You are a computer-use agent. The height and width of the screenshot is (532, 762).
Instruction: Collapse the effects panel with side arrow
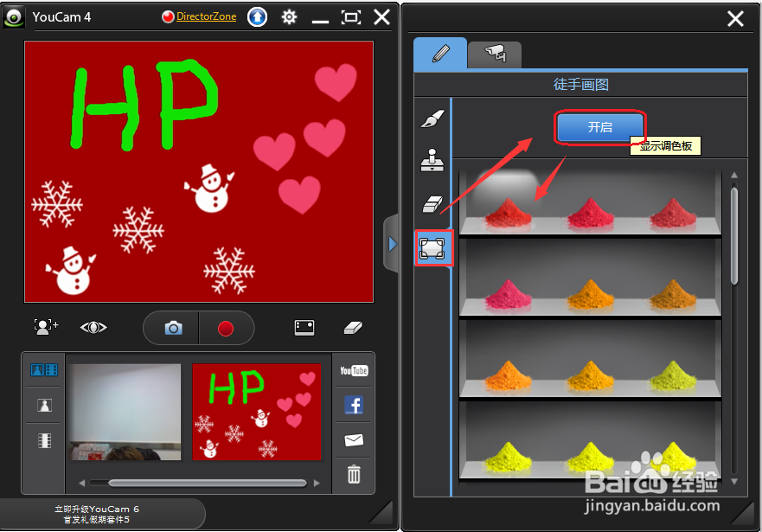(x=392, y=244)
